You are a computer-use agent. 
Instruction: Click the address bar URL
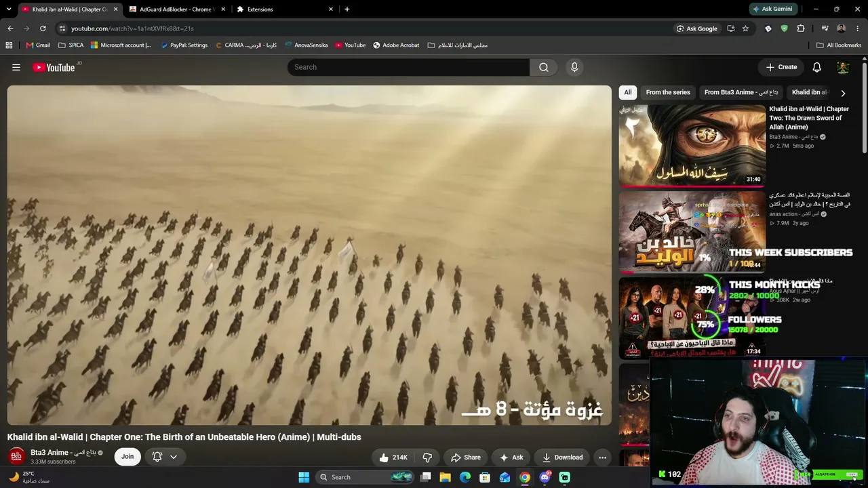pos(132,28)
